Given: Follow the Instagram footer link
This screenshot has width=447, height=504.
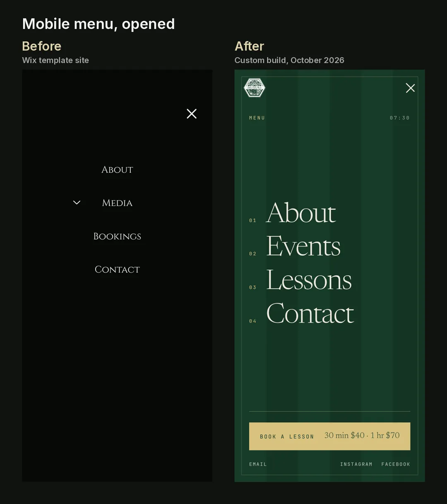Looking at the screenshot, I should point(356,464).
